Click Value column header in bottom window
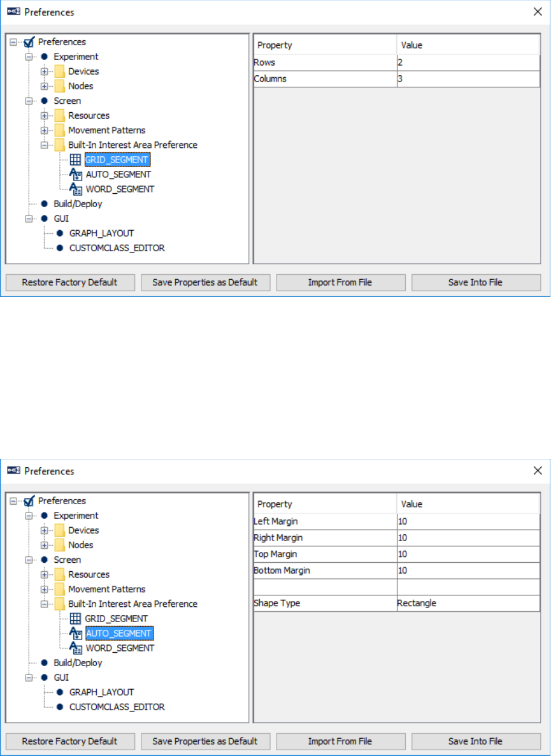The height and width of the screenshot is (756, 551). (468, 504)
